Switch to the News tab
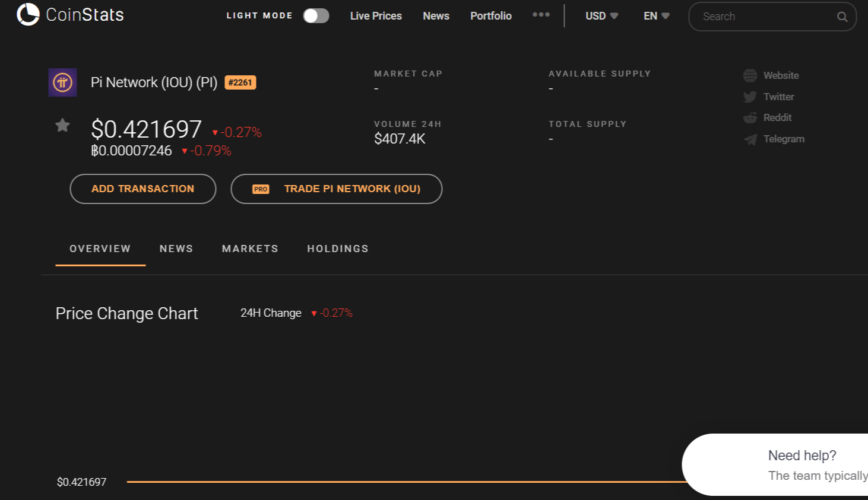868x500 pixels. point(176,249)
